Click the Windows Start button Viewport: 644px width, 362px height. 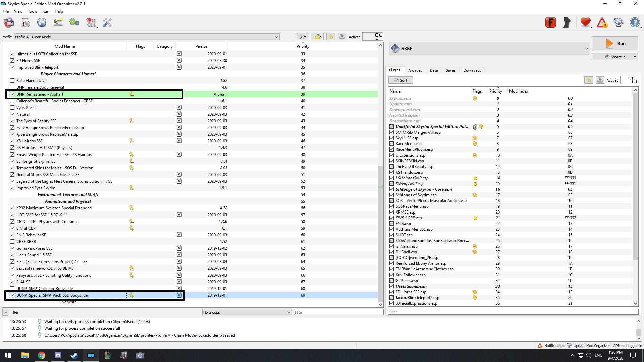pyautogui.click(x=8, y=355)
